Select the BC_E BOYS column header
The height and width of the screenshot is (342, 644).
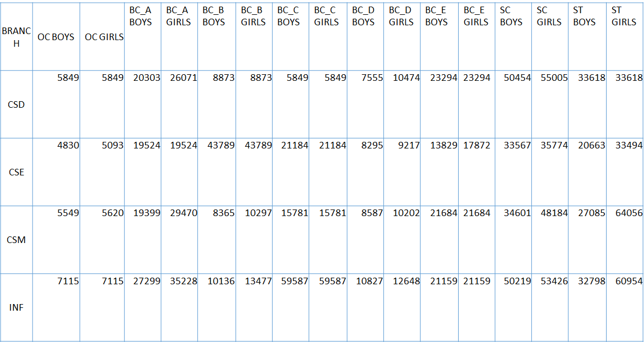439,37
